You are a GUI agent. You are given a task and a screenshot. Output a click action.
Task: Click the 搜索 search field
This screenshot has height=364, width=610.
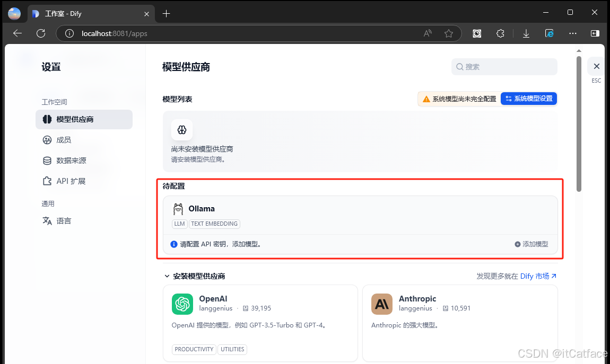[x=504, y=67]
